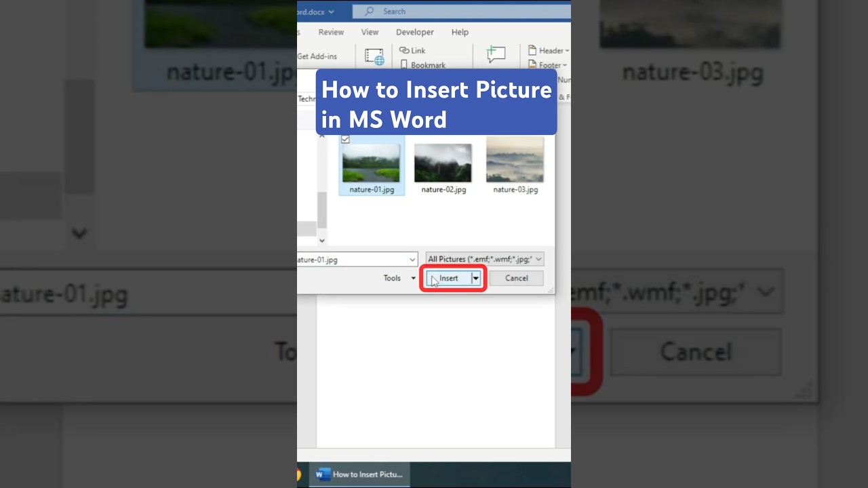Image resolution: width=868 pixels, height=488 pixels.
Task: Toggle the checkbox on nature-01.jpg
Action: click(345, 139)
